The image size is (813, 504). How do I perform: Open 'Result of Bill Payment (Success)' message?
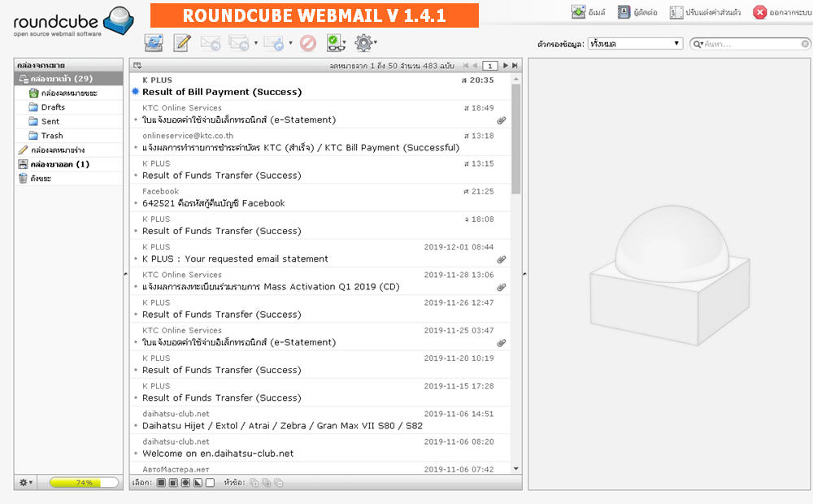tap(320, 86)
